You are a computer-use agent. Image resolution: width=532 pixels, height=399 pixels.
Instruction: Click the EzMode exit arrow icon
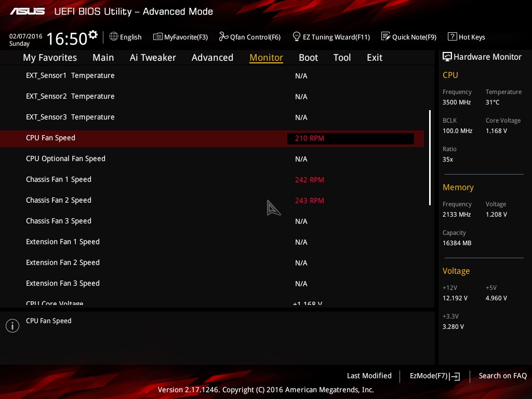point(455,376)
